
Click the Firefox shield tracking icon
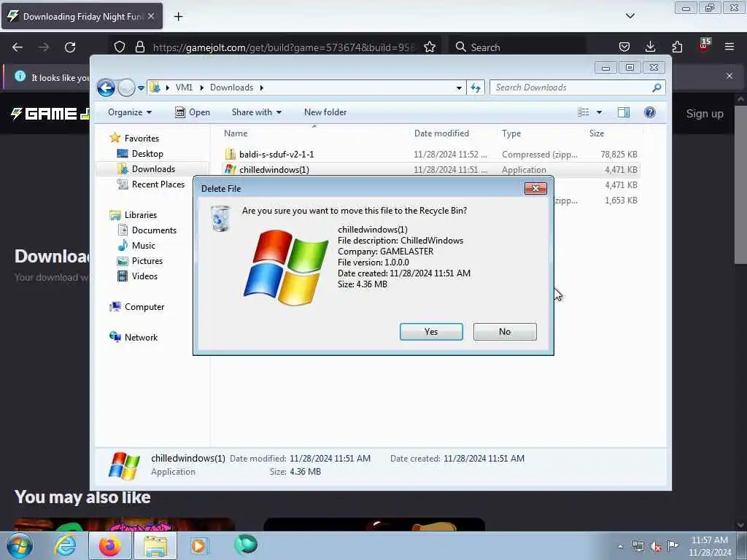pos(120,47)
